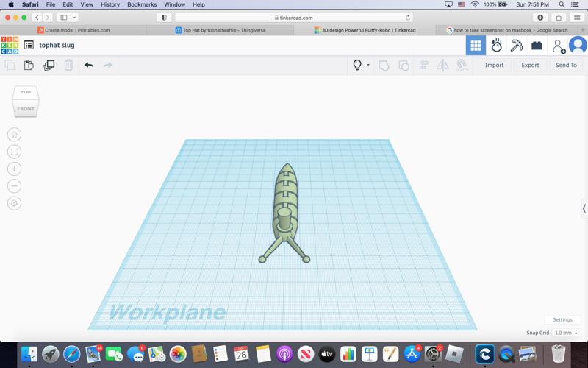Open a new Safari tab
The image size is (588, 368).
[x=583, y=30]
